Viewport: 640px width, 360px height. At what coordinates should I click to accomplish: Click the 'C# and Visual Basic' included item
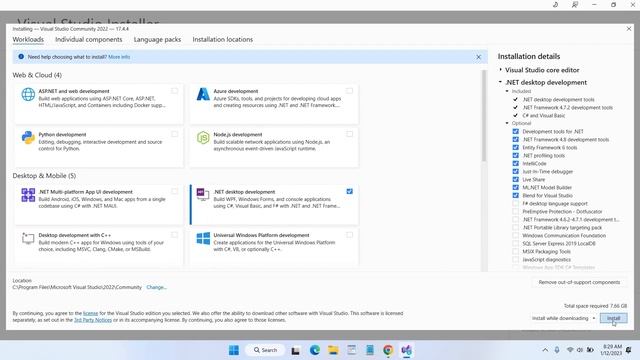tap(544, 116)
